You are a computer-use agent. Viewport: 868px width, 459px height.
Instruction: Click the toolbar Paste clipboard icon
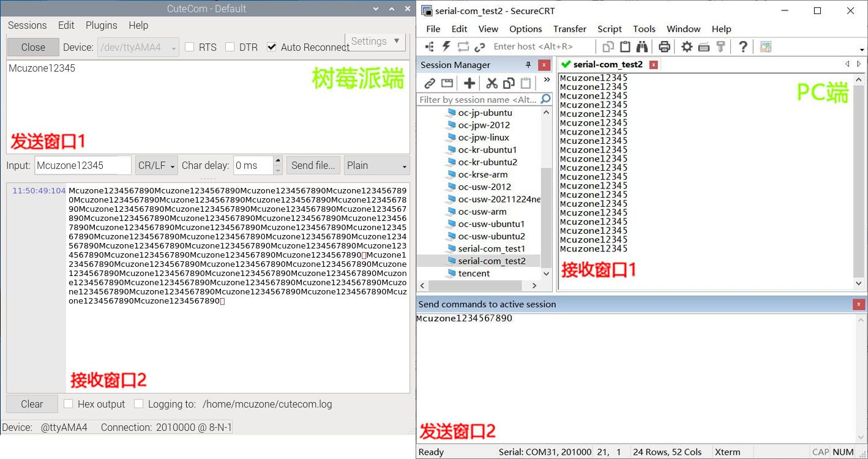(625, 47)
